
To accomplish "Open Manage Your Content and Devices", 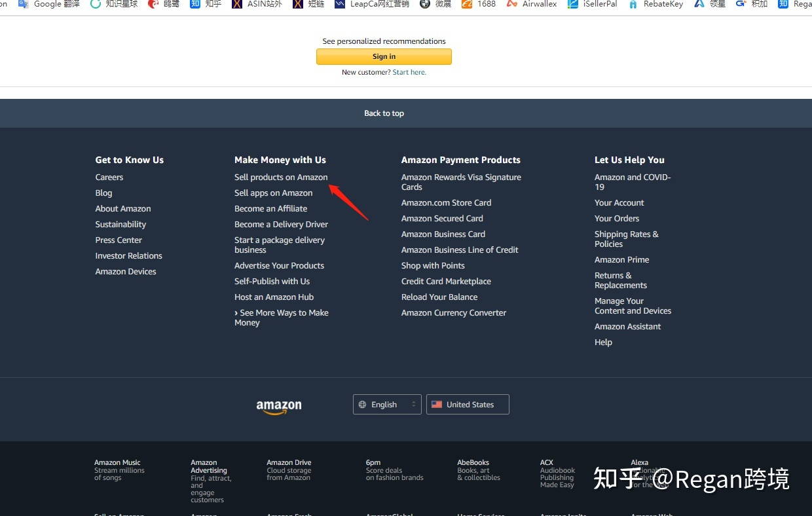I will [x=633, y=306].
